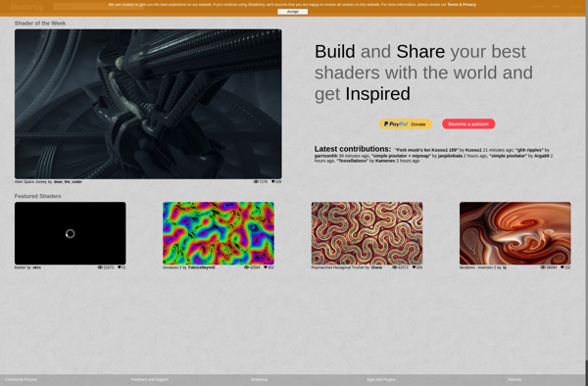Visit author iq's profile

(505, 267)
